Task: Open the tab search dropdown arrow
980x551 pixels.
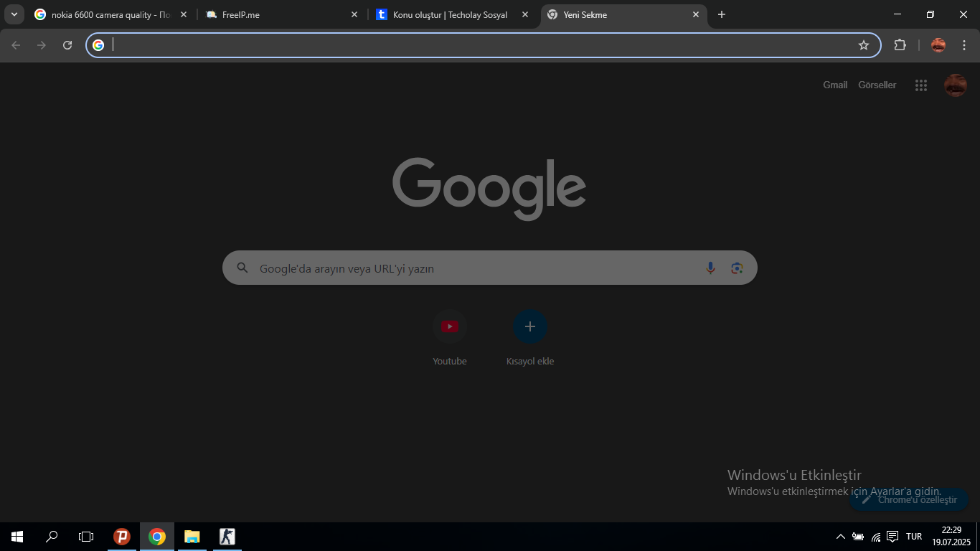Action: click(14, 14)
